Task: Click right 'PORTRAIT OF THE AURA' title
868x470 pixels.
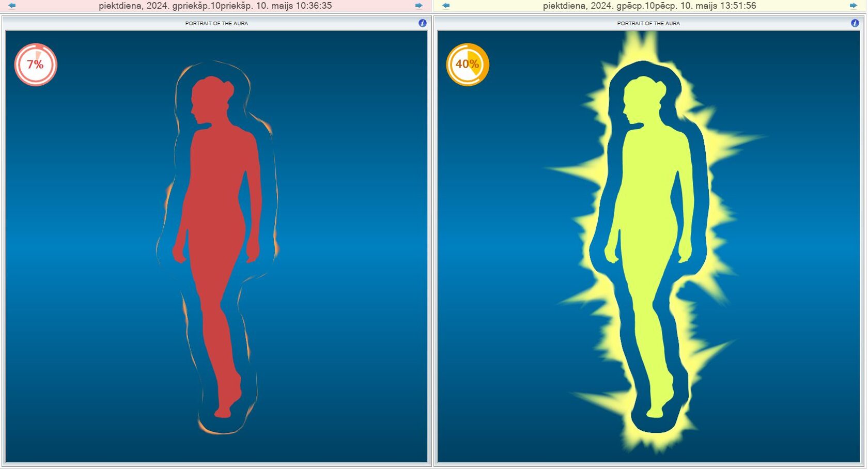Action: 648,23
